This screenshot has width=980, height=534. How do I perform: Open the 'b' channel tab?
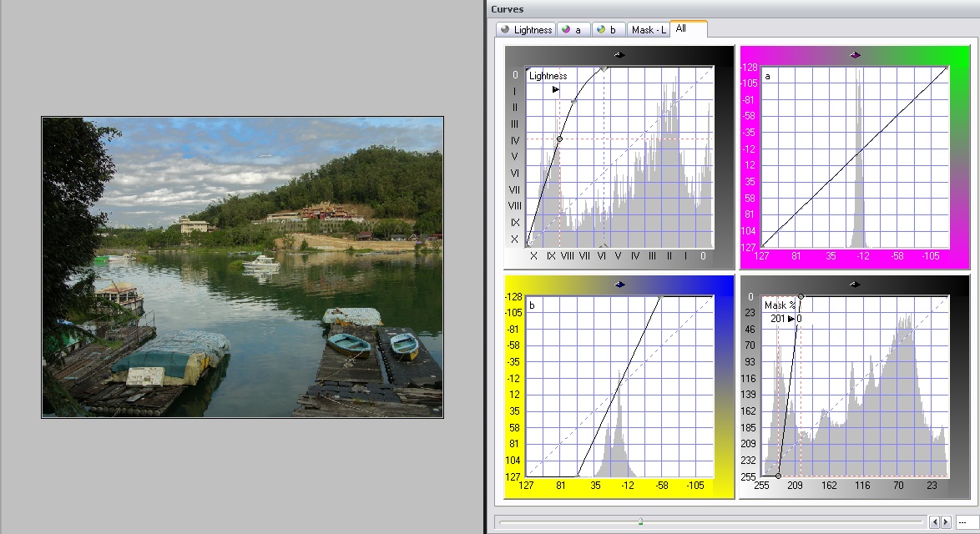click(x=607, y=30)
